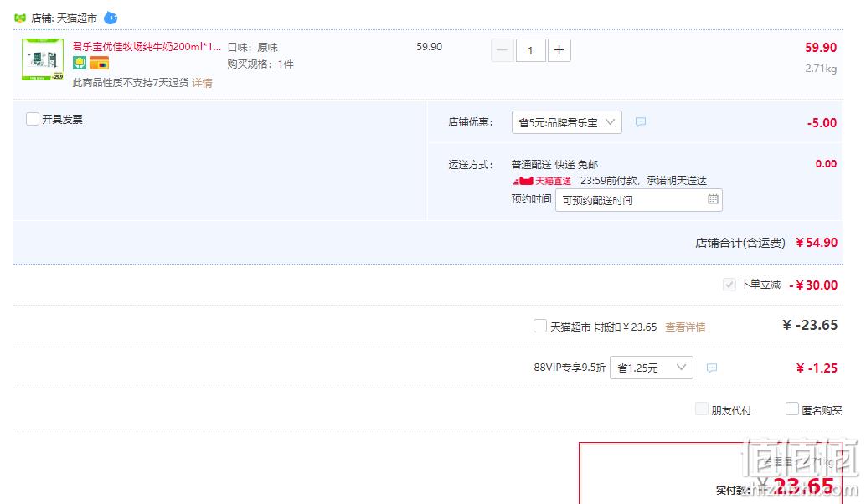866x504 pixels.
Task: Decrease the item quantity with minus button
Action: pos(502,50)
